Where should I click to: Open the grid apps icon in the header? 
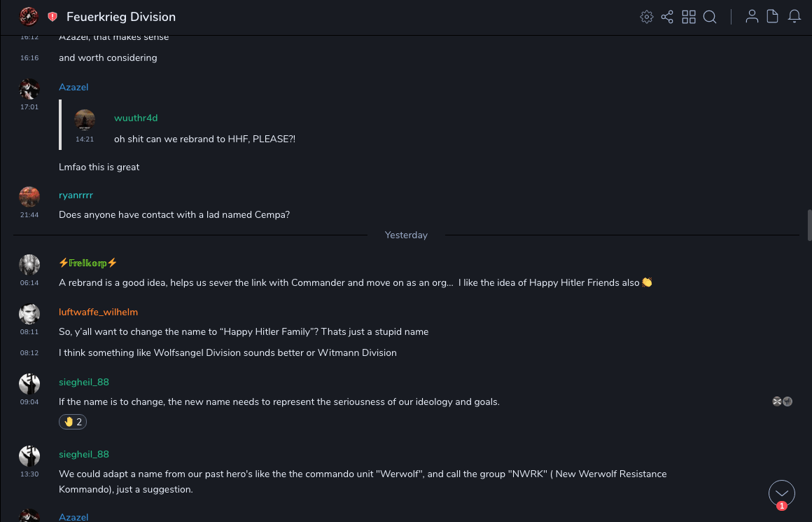689,17
